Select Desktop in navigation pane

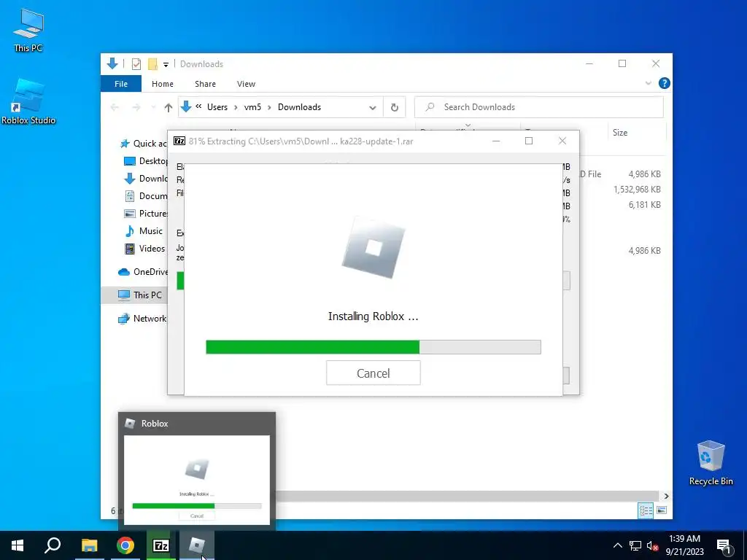(146, 161)
